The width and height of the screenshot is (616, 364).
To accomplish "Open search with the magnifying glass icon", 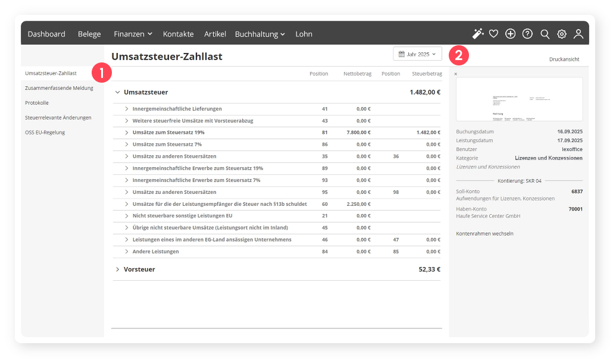I will [545, 34].
